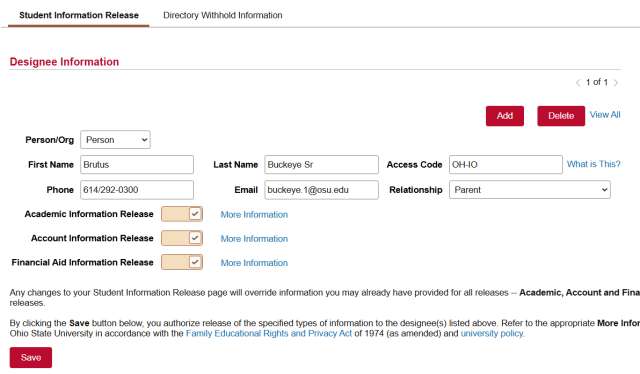Click the Save button
This screenshot has width=640, height=374.
click(31, 358)
